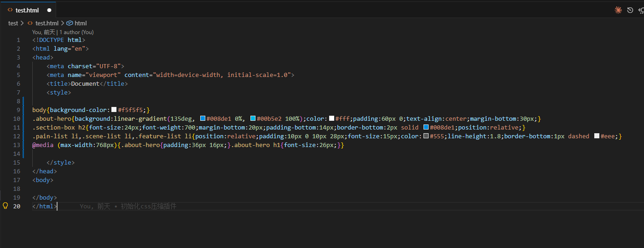The height and width of the screenshot is (248, 644).
Task: Click the closing </head> tag
Action: pyautogui.click(x=45, y=171)
